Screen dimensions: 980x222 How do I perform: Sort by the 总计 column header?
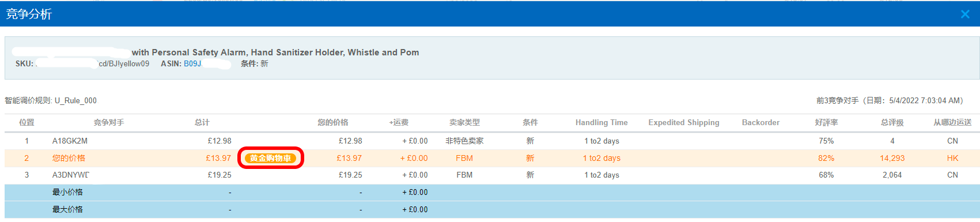pyautogui.click(x=202, y=122)
